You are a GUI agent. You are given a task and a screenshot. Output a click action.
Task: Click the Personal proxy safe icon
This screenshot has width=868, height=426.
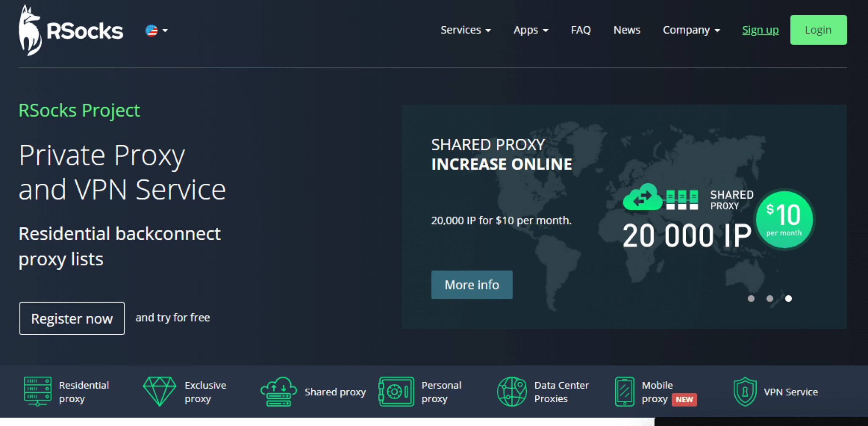tap(396, 391)
